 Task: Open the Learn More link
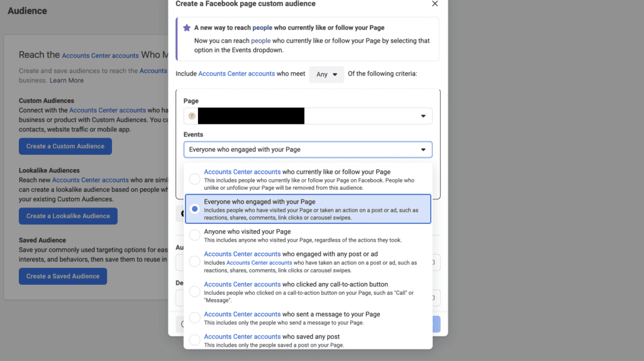click(x=67, y=81)
